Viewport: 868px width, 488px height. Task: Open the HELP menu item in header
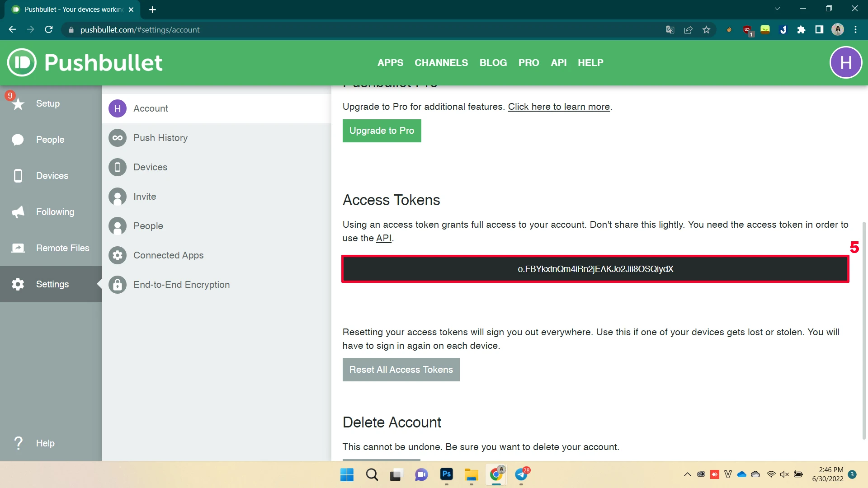590,63
